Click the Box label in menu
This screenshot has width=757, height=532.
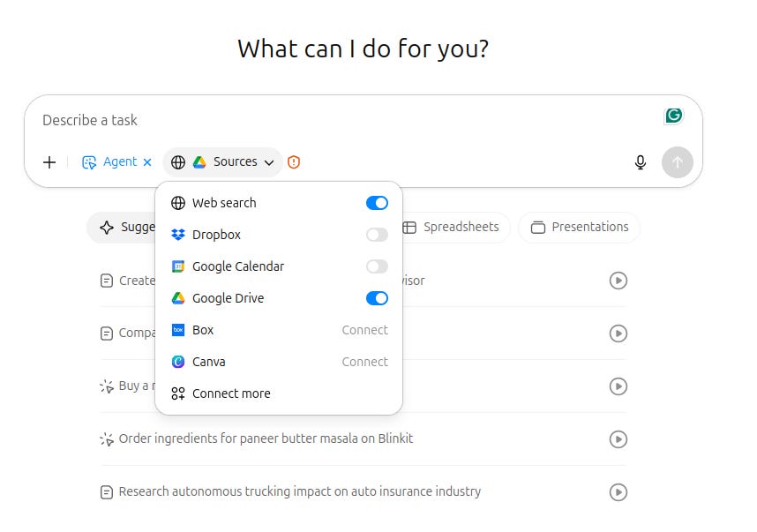(x=203, y=330)
